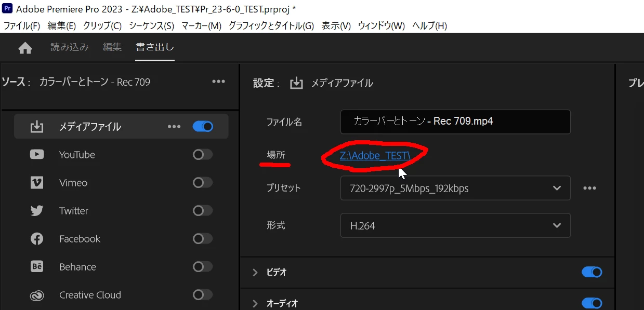Screen dimensions: 644x310
Task: Click the YouTube icon in destinations list
Action: 37,154
